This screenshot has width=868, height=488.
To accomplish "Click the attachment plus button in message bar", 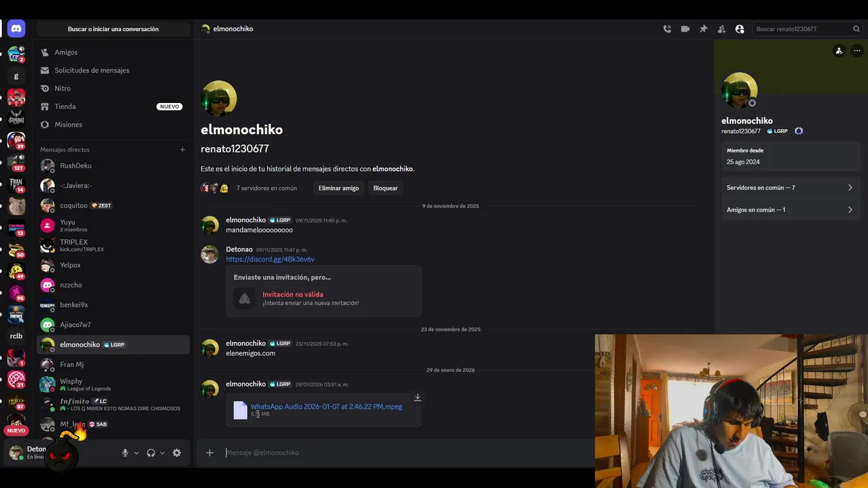I will coord(210,453).
